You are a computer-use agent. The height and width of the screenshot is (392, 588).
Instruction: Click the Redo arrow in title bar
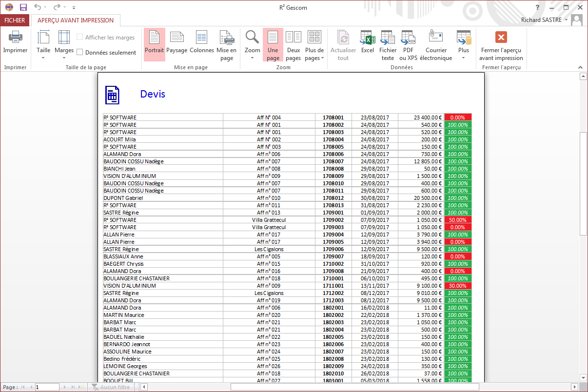click(x=57, y=7)
